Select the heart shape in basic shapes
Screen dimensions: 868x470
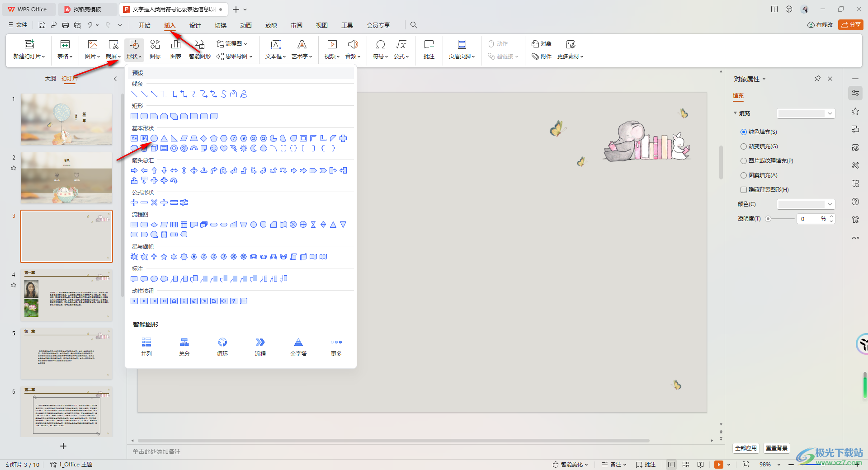tap(224, 148)
